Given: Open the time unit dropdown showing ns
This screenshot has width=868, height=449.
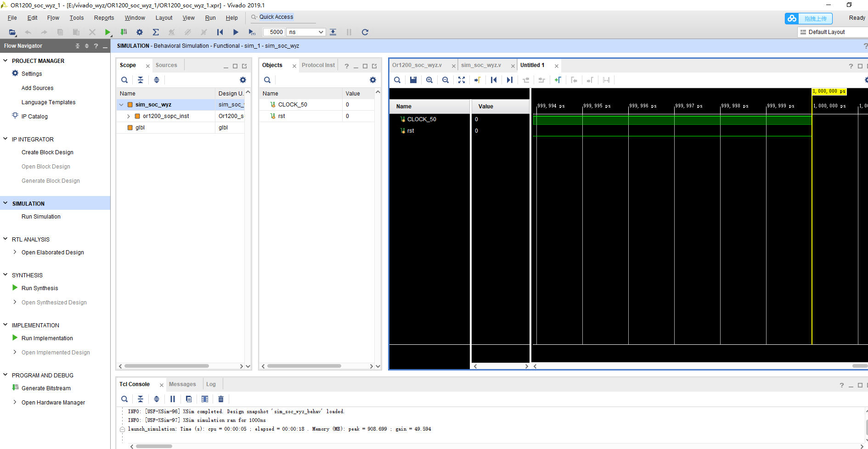Looking at the screenshot, I should tap(320, 32).
